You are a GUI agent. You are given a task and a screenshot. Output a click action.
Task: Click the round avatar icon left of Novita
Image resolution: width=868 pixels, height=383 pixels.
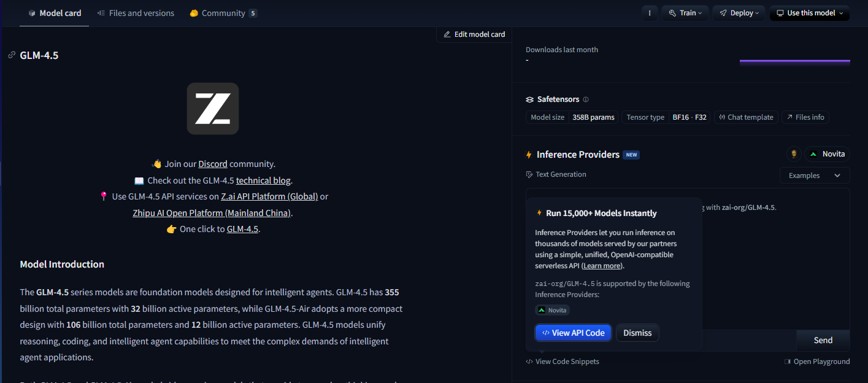tap(794, 154)
